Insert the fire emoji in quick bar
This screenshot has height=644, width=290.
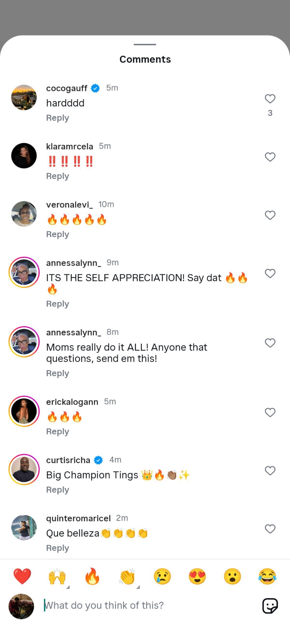pyautogui.click(x=92, y=576)
